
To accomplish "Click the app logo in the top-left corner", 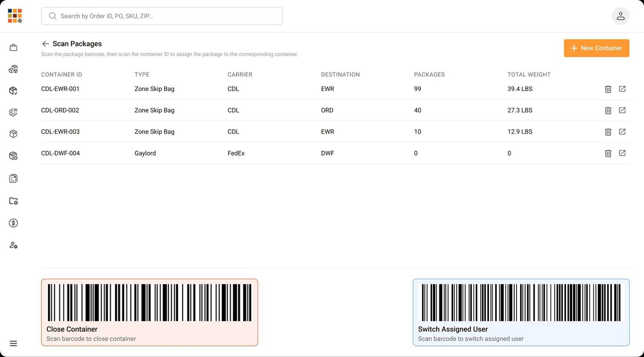I will (15, 16).
